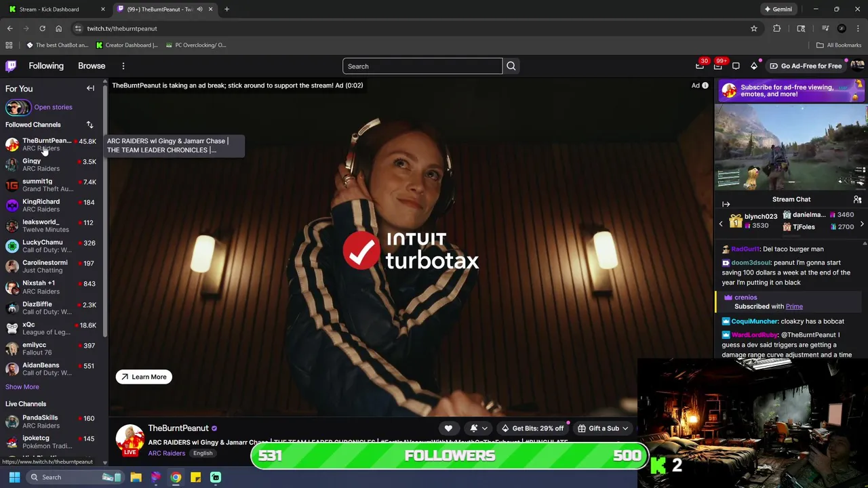Open Chrome media controls icon
The image size is (868, 488).
[x=825, y=28]
